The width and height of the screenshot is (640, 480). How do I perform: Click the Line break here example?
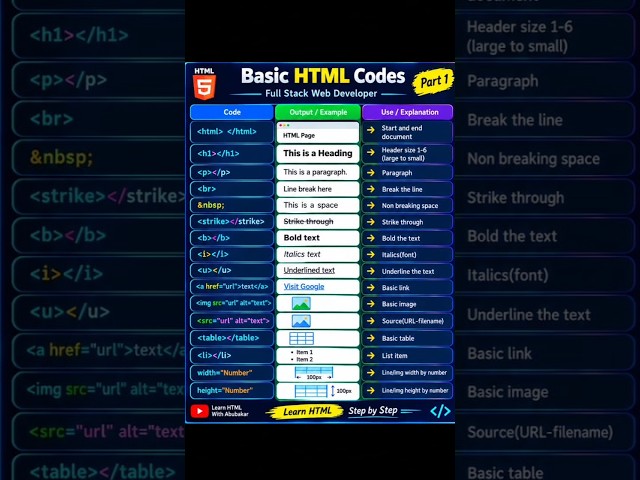click(318, 189)
